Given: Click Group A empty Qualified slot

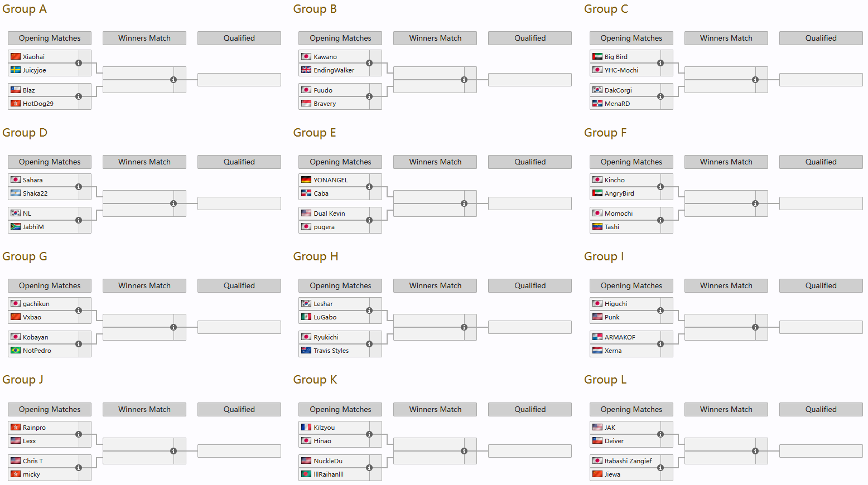Looking at the screenshot, I should (x=239, y=80).
